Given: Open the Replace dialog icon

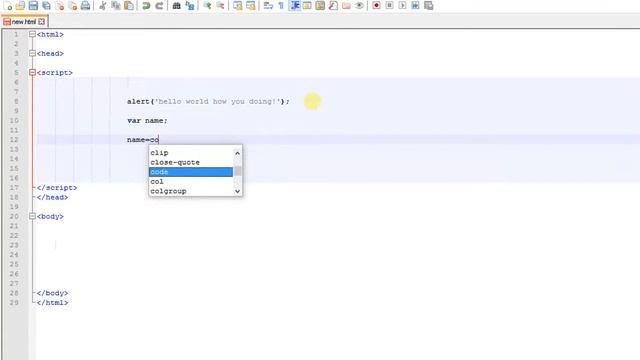Looking at the screenshot, I should pos(190,5).
